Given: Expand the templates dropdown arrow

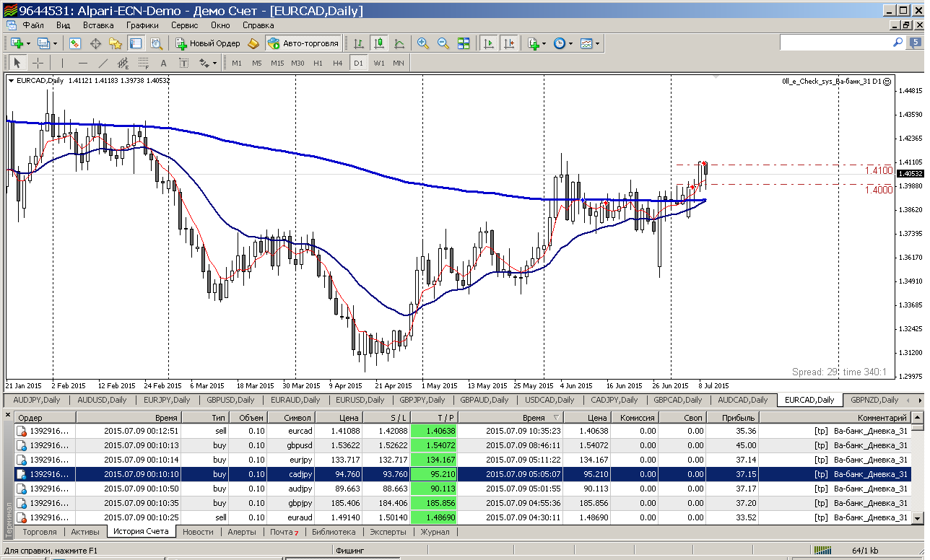Looking at the screenshot, I should point(597,43).
